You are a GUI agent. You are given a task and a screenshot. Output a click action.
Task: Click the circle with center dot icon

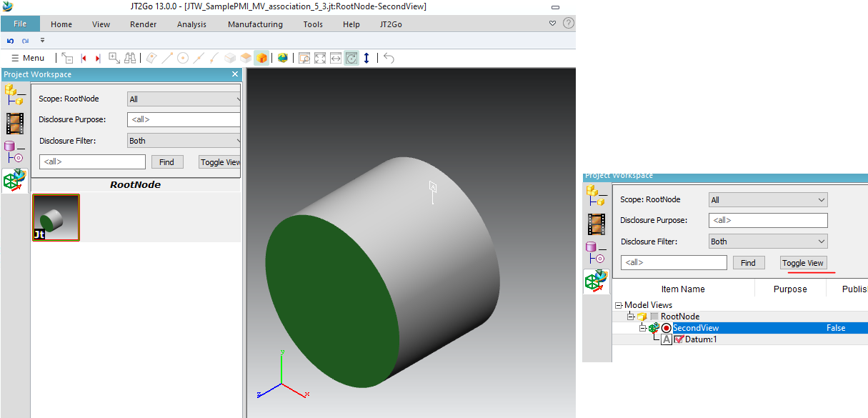coord(182,58)
